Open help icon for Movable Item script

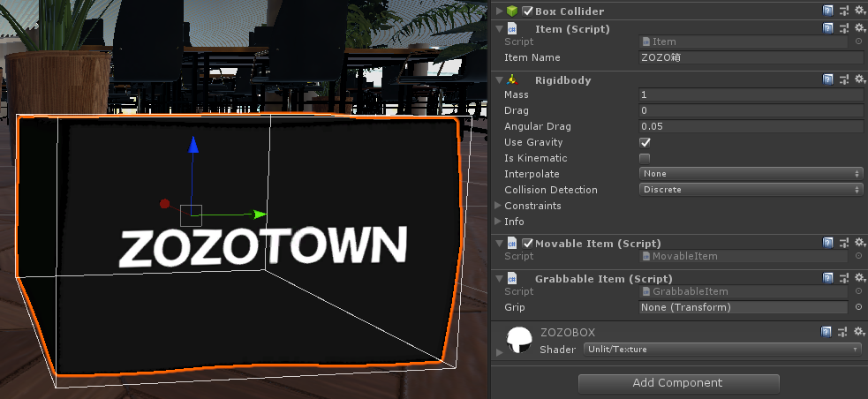pos(827,243)
